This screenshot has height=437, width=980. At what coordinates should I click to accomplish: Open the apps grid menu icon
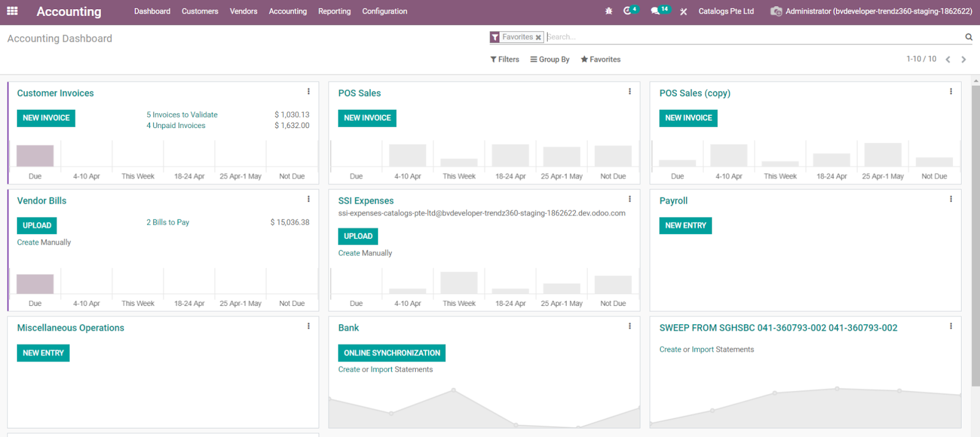pos(12,11)
